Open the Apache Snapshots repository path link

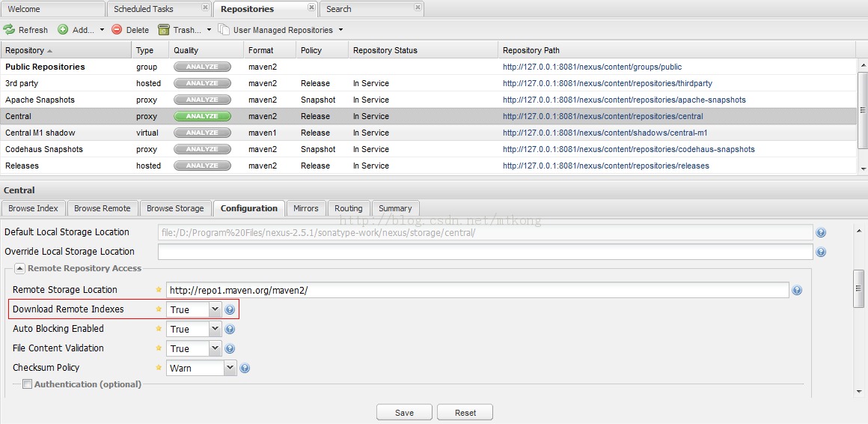(624, 100)
